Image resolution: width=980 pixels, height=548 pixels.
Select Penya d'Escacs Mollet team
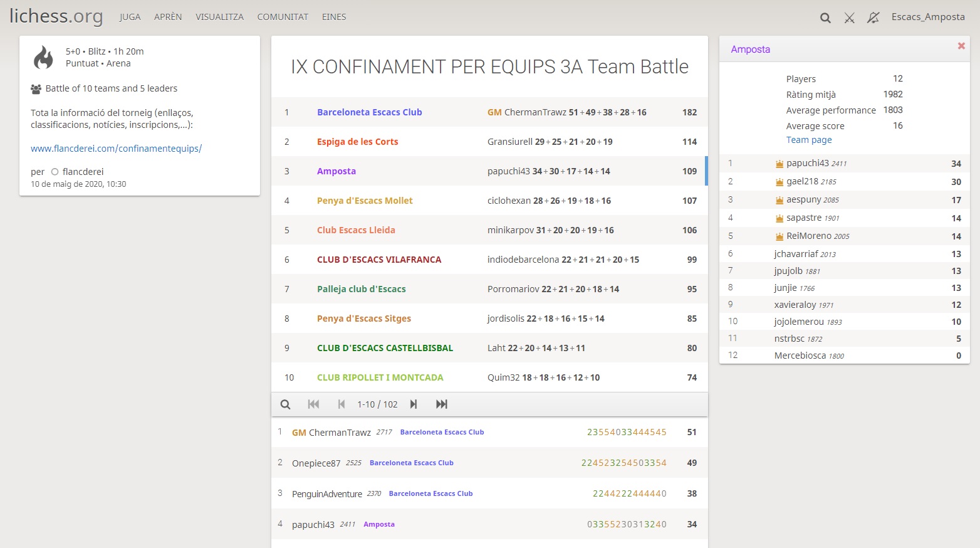click(489, 201)
